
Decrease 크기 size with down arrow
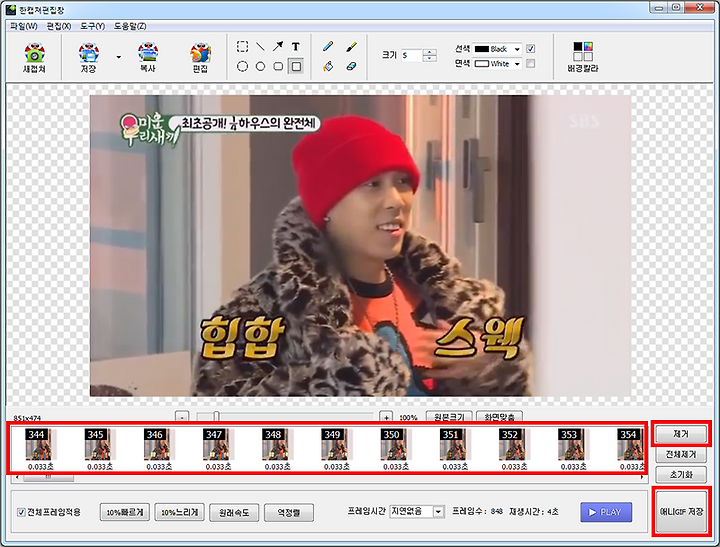point(429,59)
